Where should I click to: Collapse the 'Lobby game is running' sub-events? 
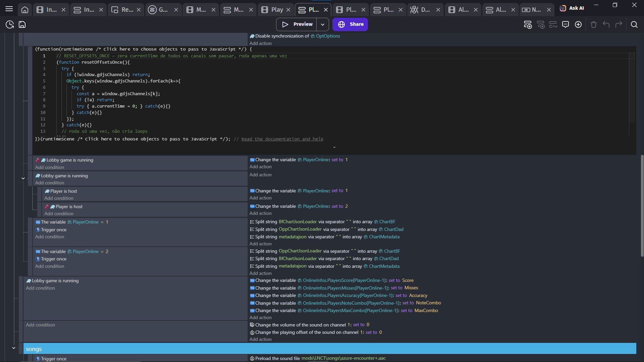(x=23, y=178)
